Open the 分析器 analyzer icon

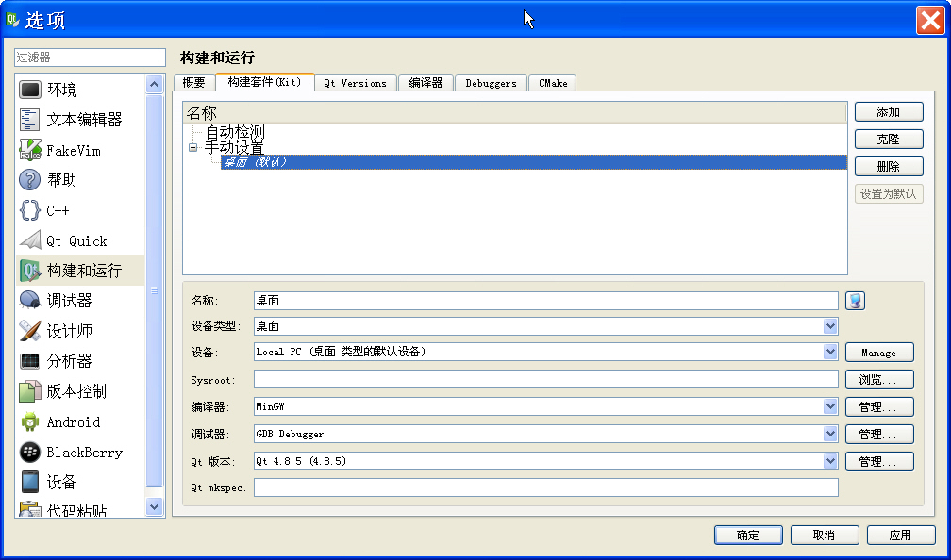[x=30, y=361]
